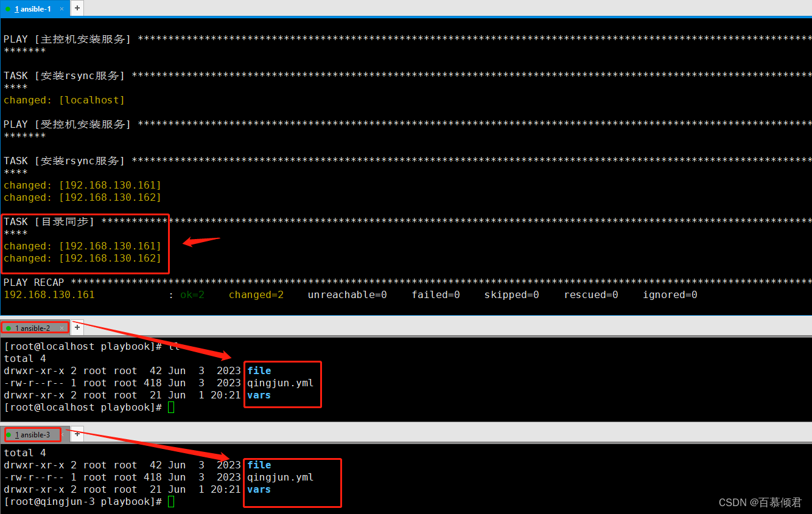Activate the ansible-3 session tab
Viewport: 812px width, 514px height.
coord(33,435)
